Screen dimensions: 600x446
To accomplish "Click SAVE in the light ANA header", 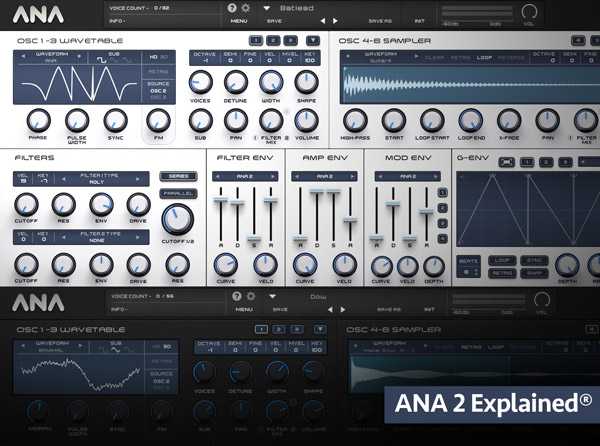I will click(x=274, y=21).
